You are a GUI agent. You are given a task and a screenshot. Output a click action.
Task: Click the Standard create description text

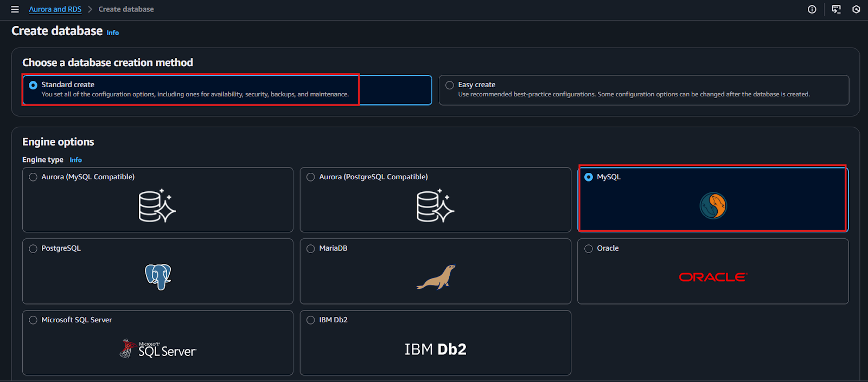tap(195, 94)
